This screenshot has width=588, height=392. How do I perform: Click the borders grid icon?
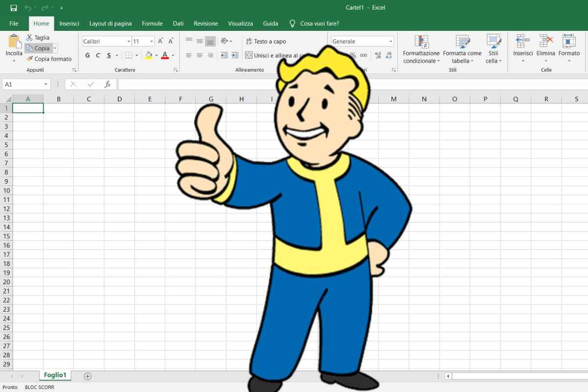click(128, 55)
